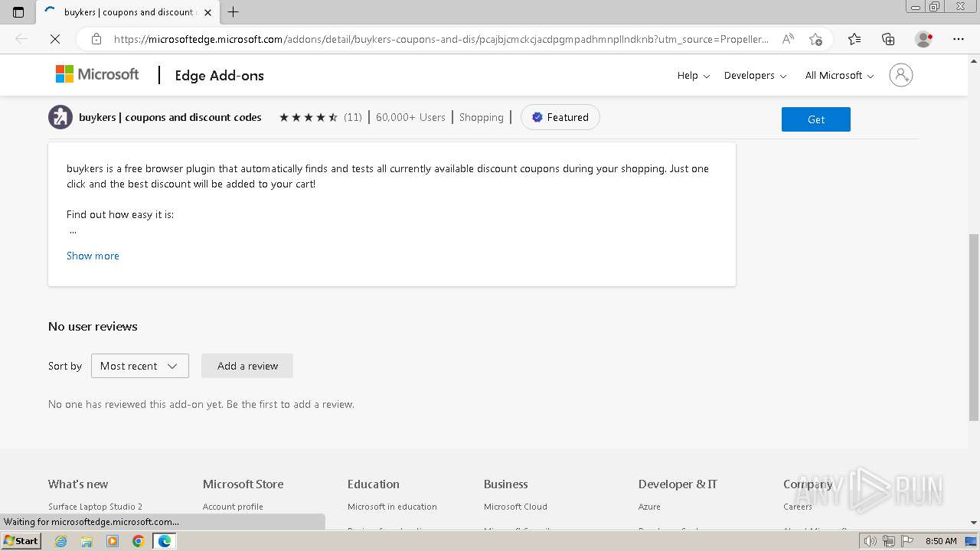Click the Sign in account icon

[901, 75]
